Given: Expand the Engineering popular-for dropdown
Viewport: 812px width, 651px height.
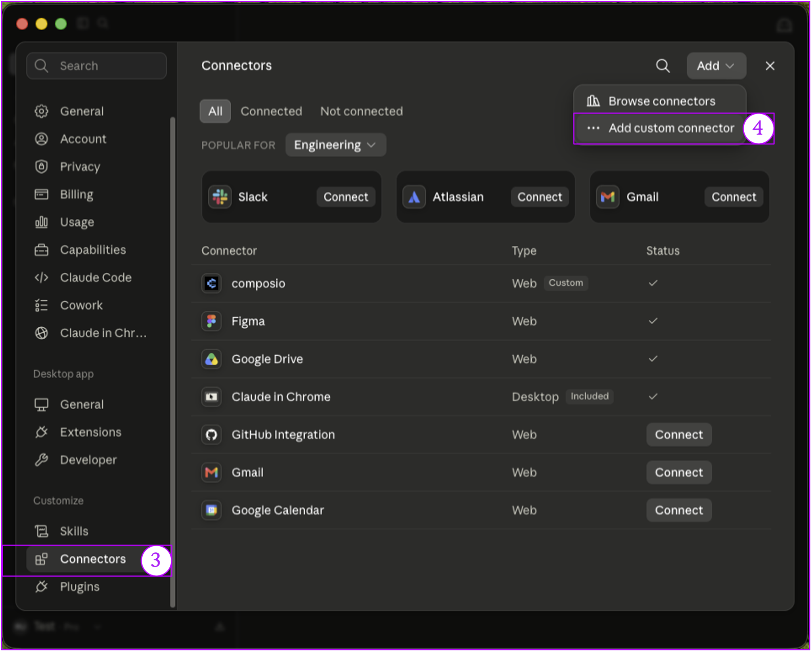Looking at the screenshot, I should (335, 145).
